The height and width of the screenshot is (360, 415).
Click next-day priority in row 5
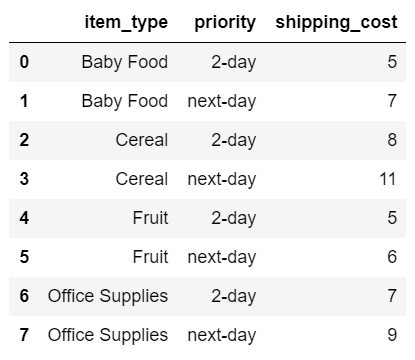click(222, 257)
